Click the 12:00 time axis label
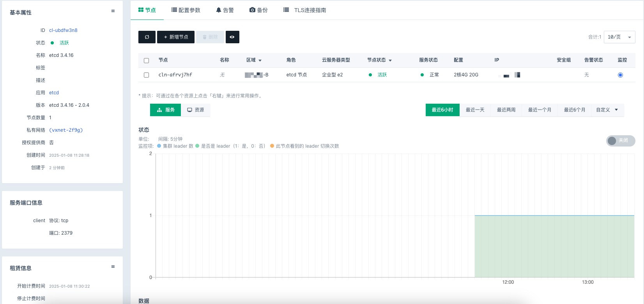Image resolution: width=644 pixels, height=304 pixels. tap(508, 282)
